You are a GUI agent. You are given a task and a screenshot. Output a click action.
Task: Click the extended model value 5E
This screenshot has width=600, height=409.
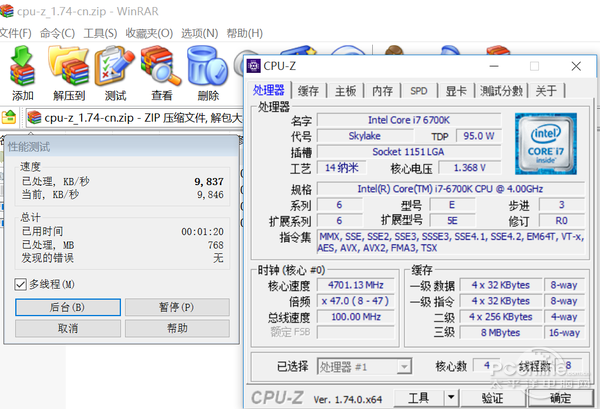click(x=452, y=221)
